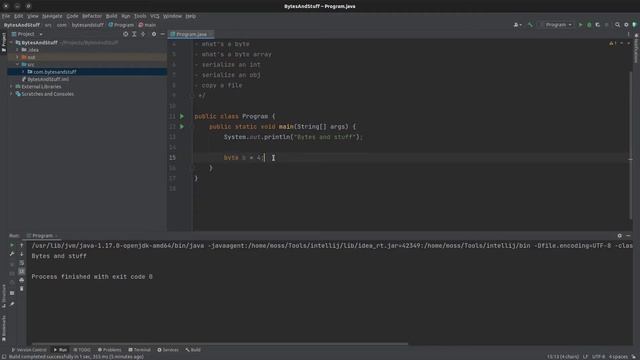This screenshot has height=360, width=640.
Task: Expand External Libraries node
Action: point(11,87)
